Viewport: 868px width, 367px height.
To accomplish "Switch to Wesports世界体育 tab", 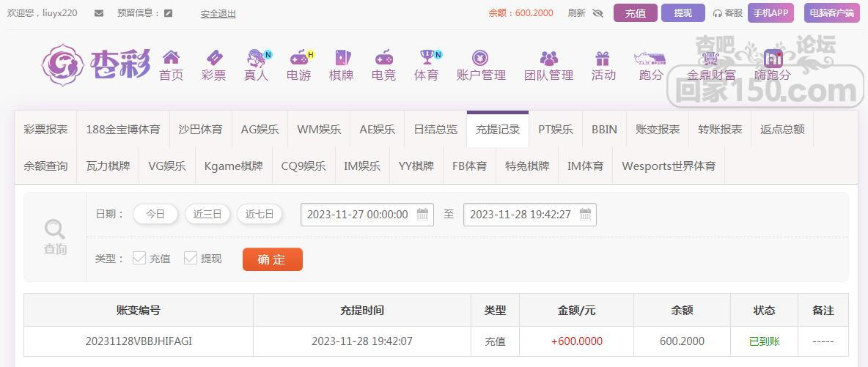I will [x=669, y=166].
